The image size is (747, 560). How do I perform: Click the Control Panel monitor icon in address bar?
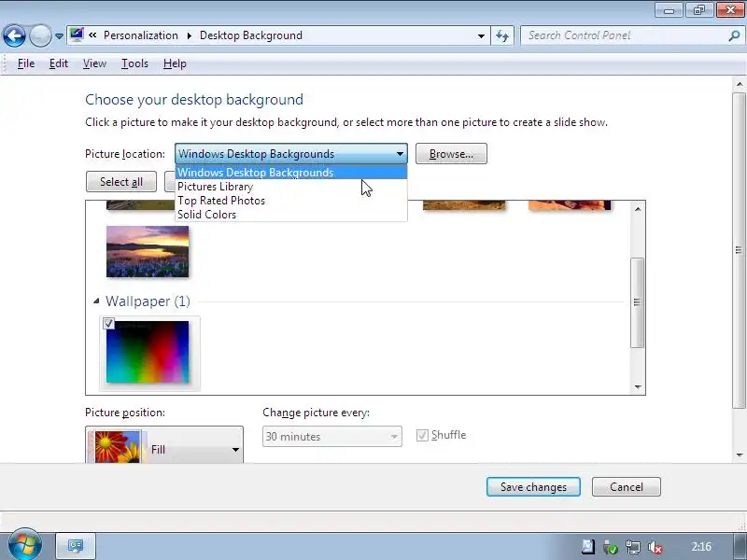coord(77,35)
